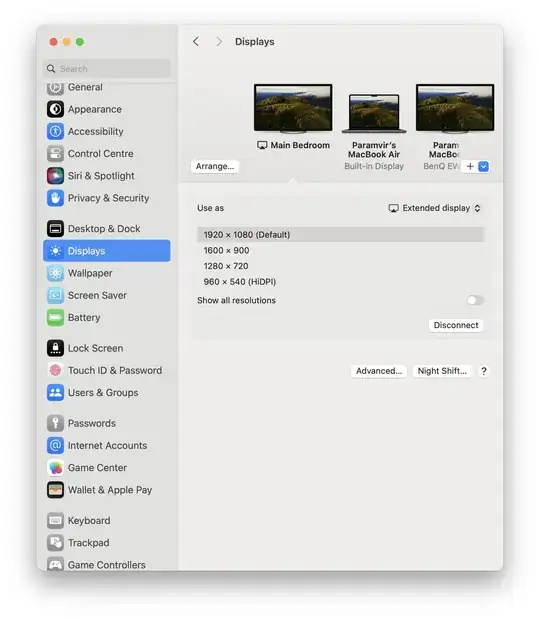The height and width of the screenshot is (619, 540).
Task: Open Touch ID fingerprint icon
Action: click(x=55, y=370)
